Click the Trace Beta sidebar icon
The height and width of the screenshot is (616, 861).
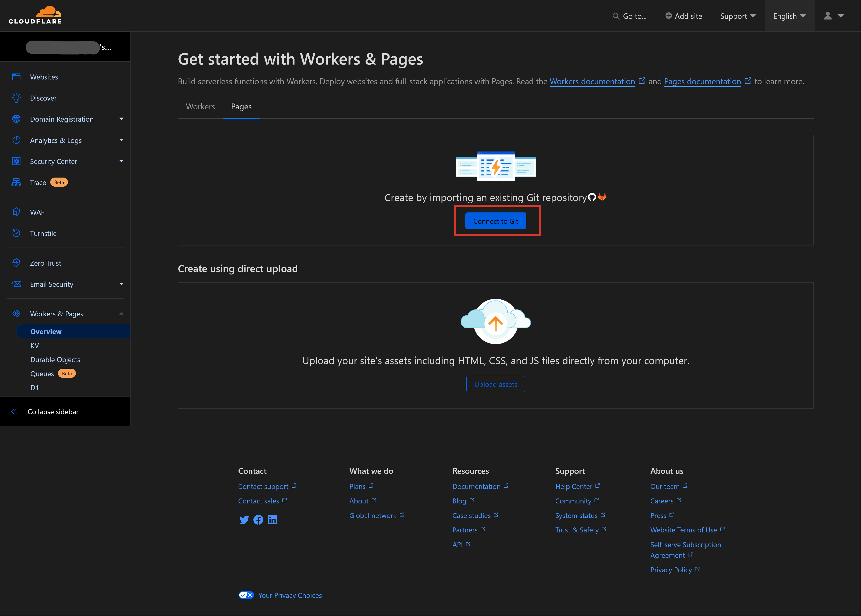pos(16,182)
